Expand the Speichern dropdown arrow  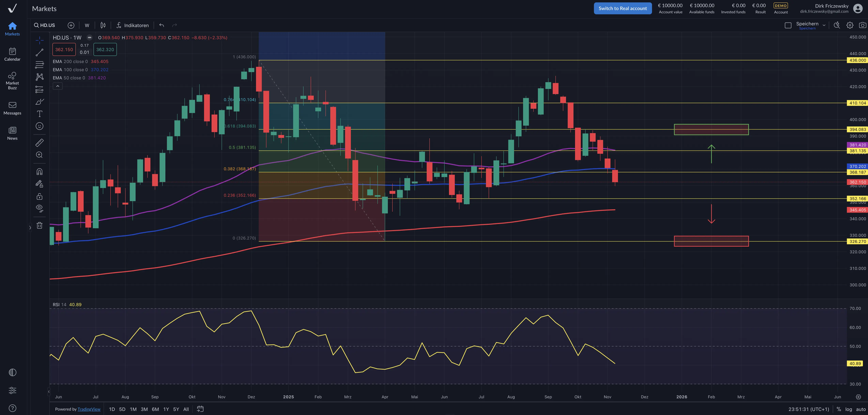pos(824,25)
